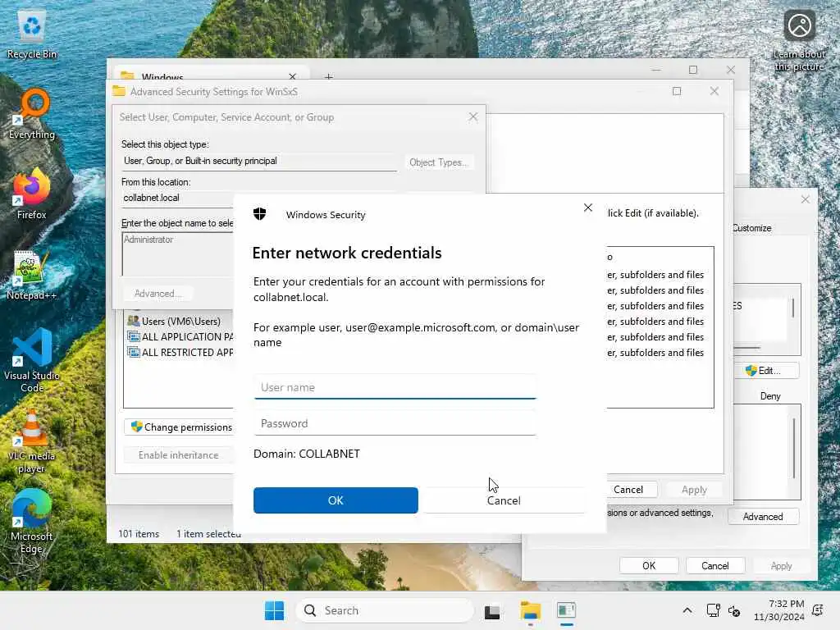This screenshot has width=840, height=630.
Task: Launch the Microsoft Edge desktop shortcut
Action: tap(32, 521)
